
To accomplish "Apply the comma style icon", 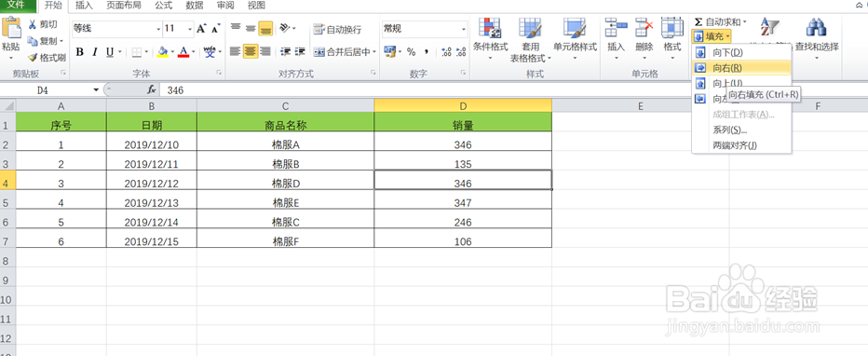I will tap(427, 51).
